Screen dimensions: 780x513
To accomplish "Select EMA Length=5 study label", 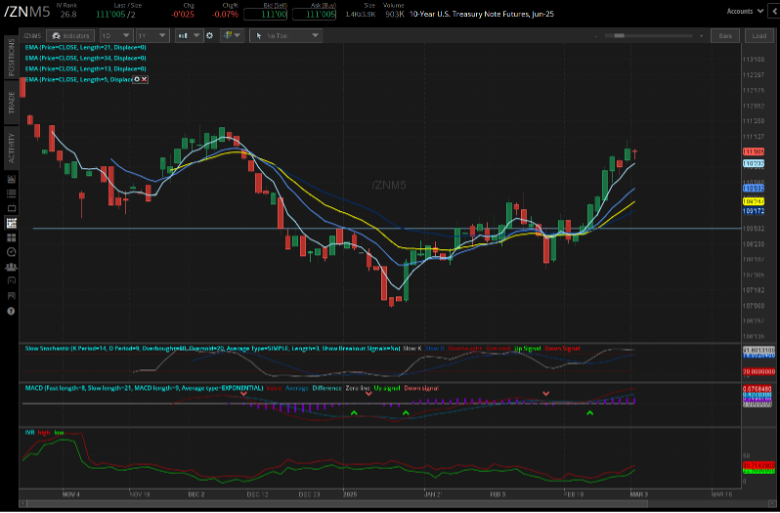I will point(79,80).
